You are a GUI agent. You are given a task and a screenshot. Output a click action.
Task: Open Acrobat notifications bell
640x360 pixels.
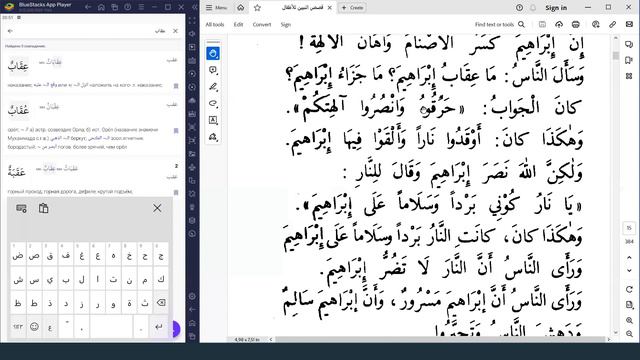point(533,8)
